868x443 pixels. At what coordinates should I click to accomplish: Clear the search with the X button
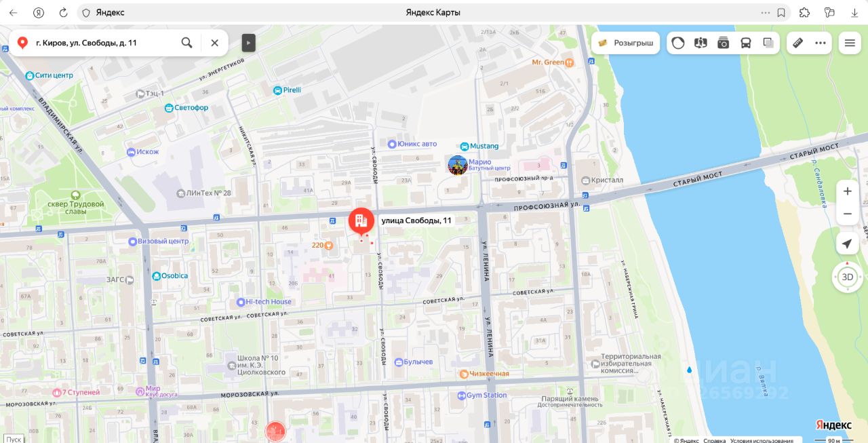coord(214,43)
